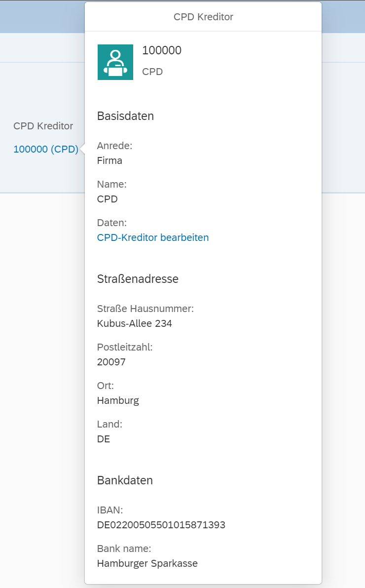Click CPD-Kreditor bearbeiten to edit vendor

coord(153,237)
